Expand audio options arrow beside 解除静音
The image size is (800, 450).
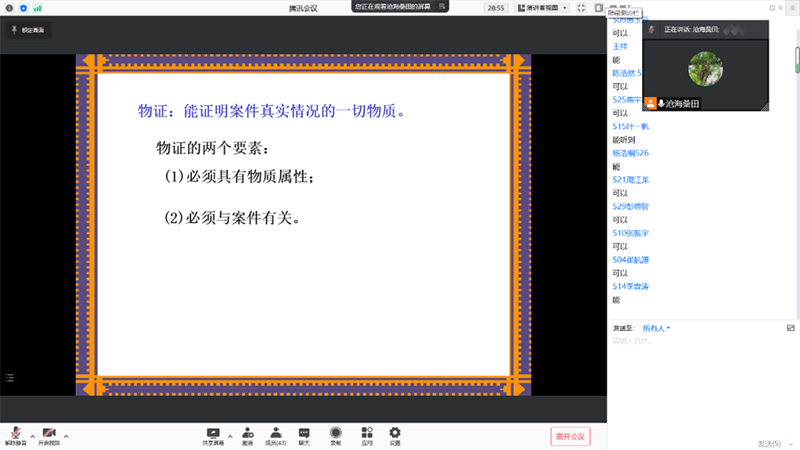(x=32, y=436)
